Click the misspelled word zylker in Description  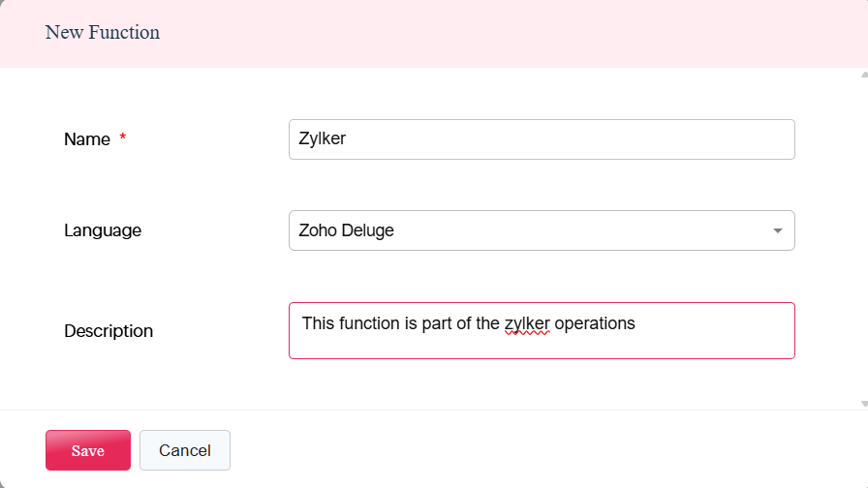[x=527, y=323]
